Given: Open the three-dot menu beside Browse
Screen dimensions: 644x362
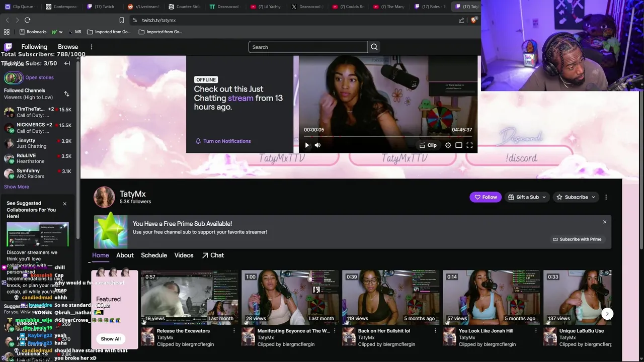Looking at the screenshot, I should pyautogui.click(x=91, y=47).
